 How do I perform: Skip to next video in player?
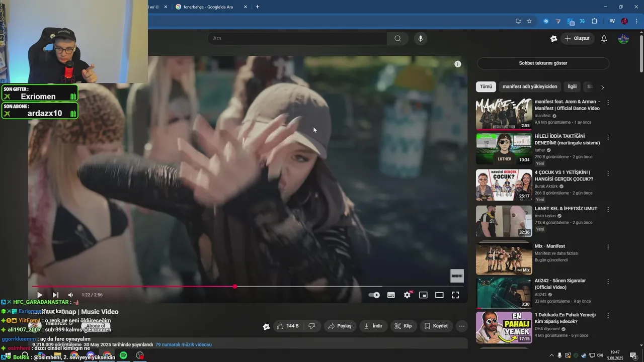[x=55, y=295]
